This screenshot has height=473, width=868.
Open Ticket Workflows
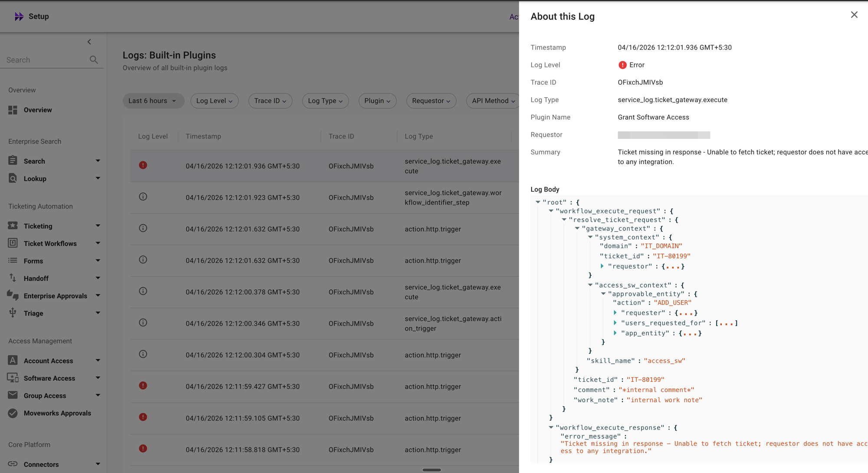click(x=13, y=243)
